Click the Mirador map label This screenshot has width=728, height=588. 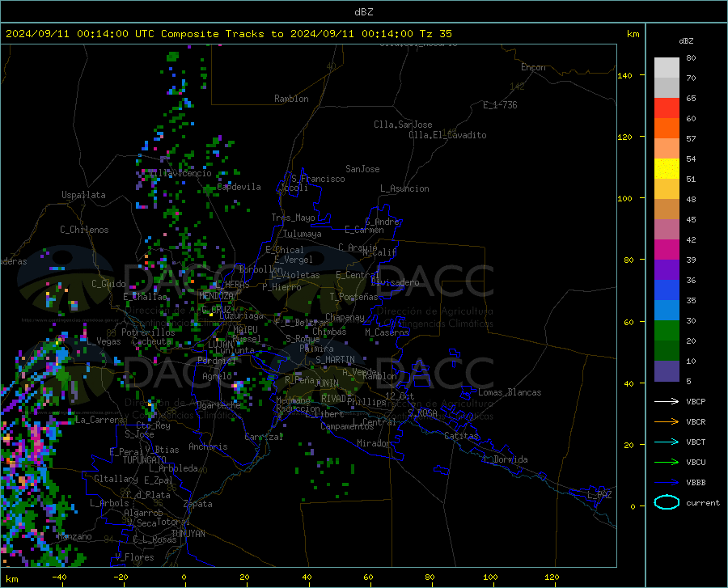coord(373,443)
